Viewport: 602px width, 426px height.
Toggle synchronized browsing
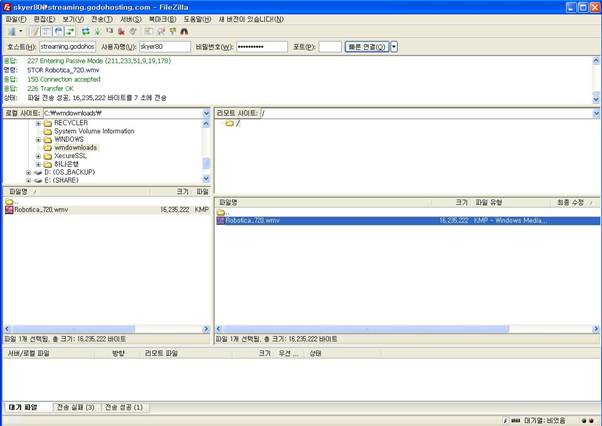pos(172,31)
